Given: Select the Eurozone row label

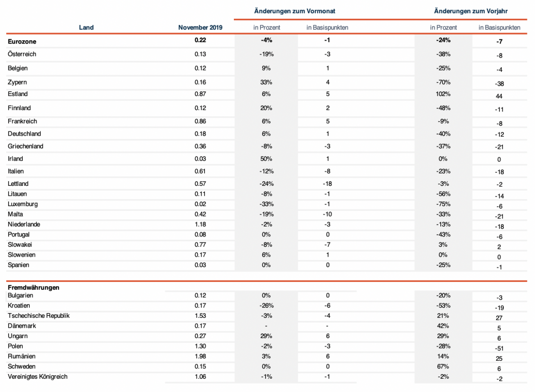Looking at the screenshot, I should [22, 42].
